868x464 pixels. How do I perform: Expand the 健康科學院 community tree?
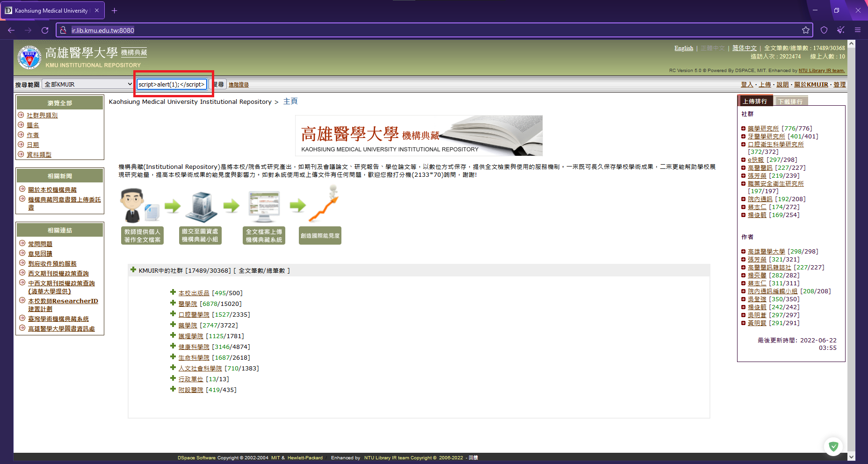173,346
